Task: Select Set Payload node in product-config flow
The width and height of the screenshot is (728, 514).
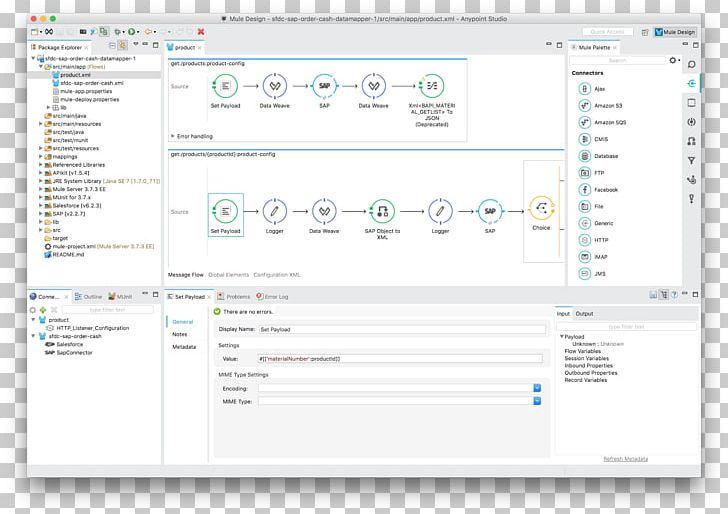Action: coord(226,86)
